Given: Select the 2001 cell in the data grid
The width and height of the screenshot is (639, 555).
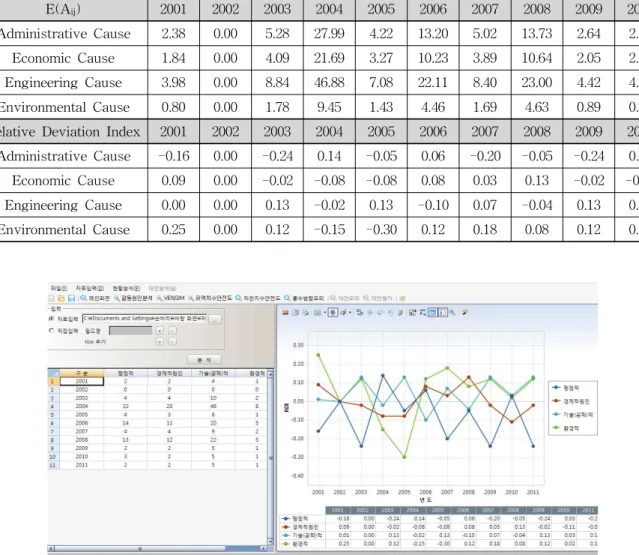Looking at the screenshot, I should 82,381.
